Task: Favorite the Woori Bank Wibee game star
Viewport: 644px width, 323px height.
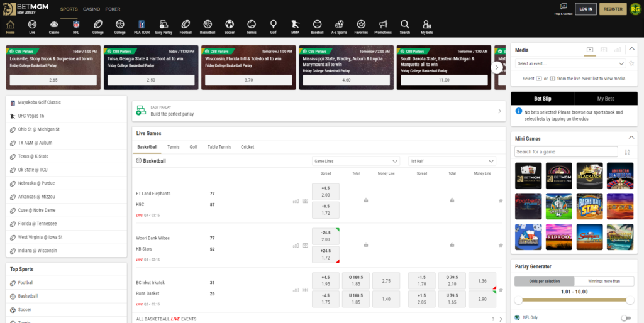Action: [501, 245]
